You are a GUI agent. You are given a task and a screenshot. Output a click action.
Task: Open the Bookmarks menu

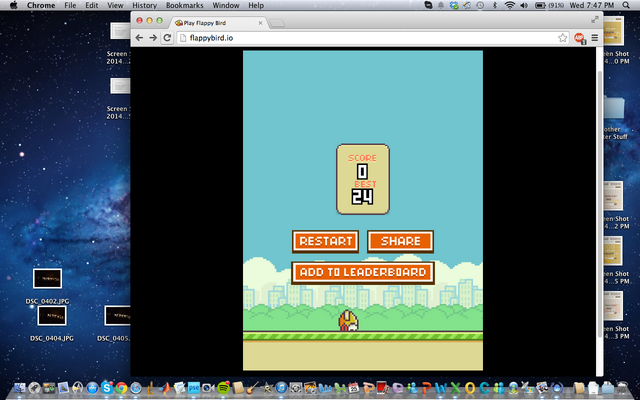184,5
